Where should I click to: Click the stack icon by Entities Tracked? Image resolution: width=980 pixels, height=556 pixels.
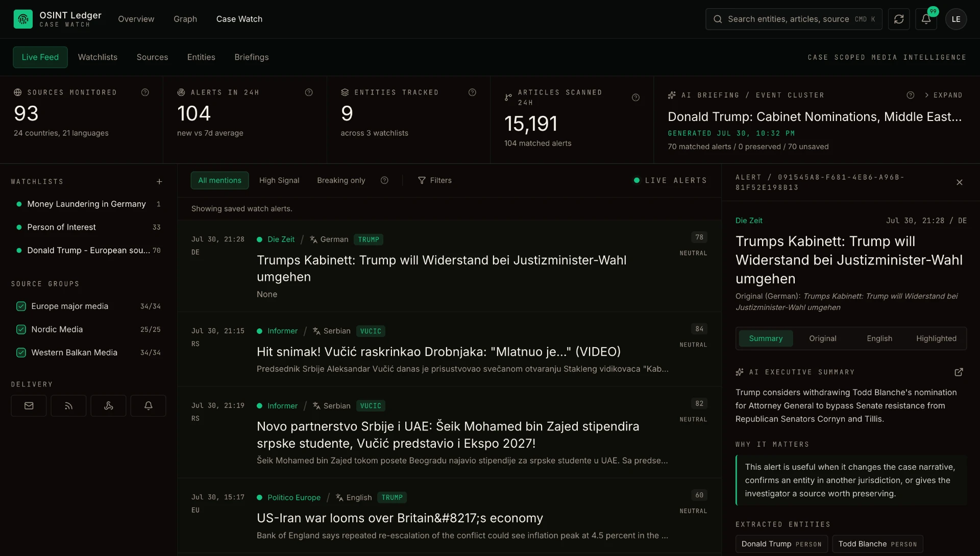coord(345,92)
